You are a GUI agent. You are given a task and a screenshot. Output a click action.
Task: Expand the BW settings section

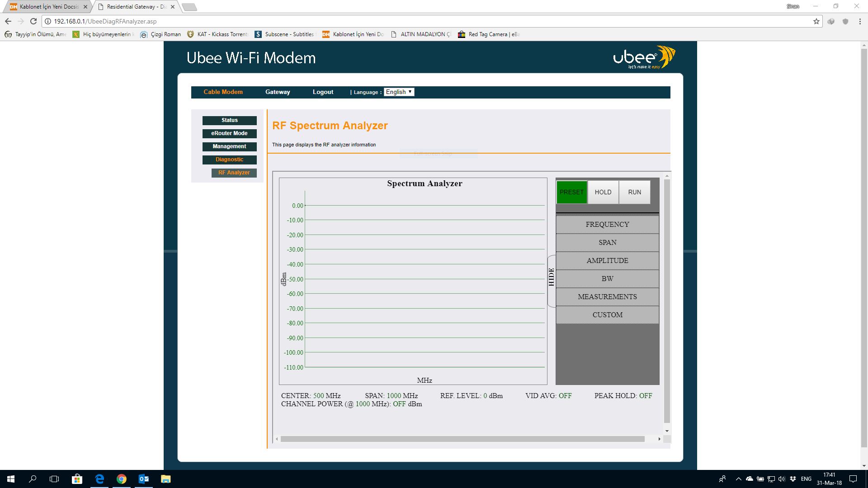(608, 279)
